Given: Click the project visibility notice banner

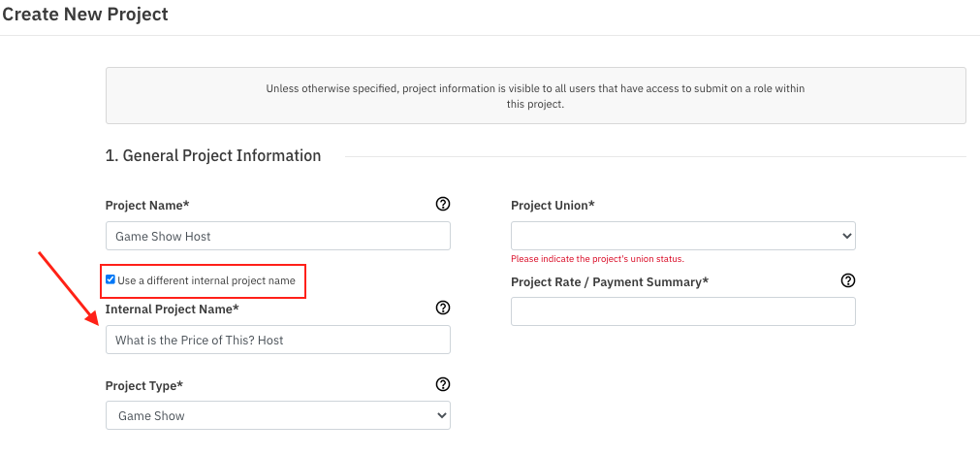Looking at the screenshot, I should click(x=535, y=95).
